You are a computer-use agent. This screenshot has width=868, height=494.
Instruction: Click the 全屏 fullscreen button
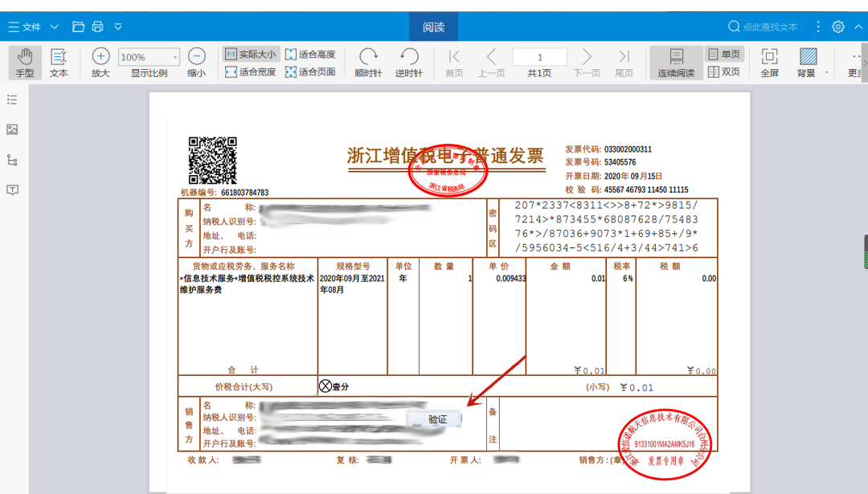[x=769, y=63]
